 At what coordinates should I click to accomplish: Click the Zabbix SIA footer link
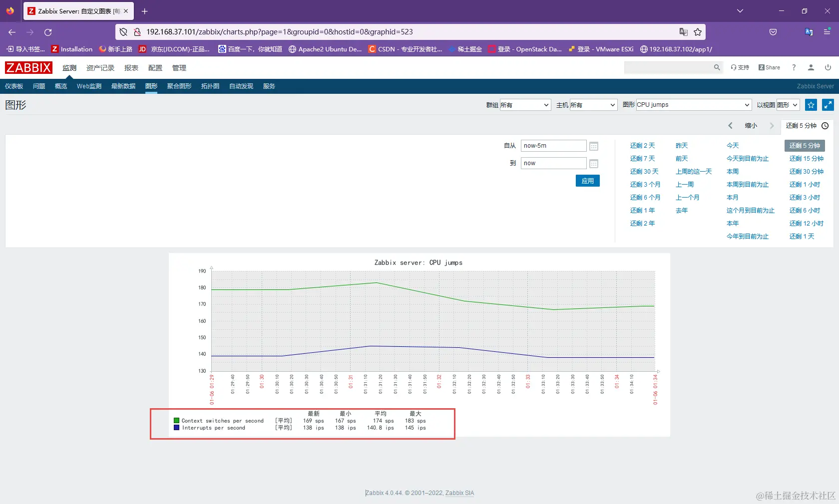(x=459, y=493)
